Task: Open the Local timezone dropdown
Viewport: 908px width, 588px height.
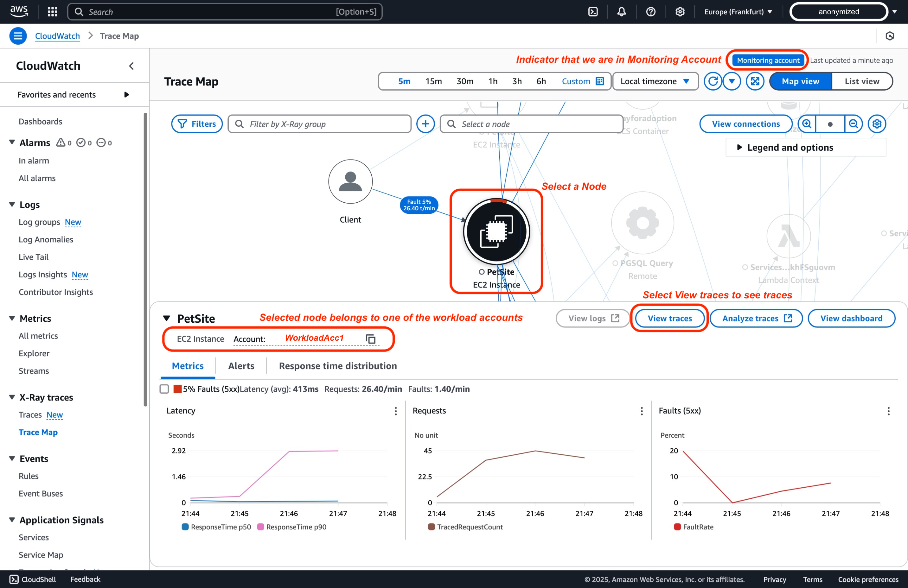Action: (655, 81)
